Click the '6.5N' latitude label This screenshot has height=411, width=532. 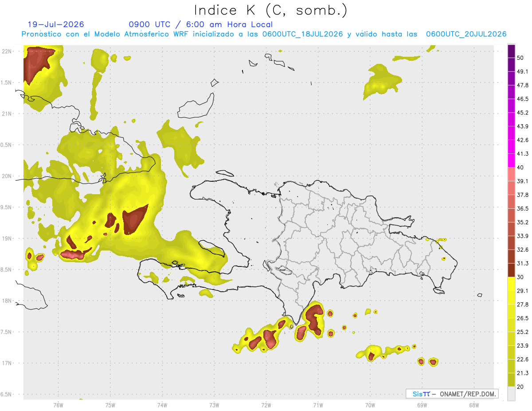click(x=7, y=394)
